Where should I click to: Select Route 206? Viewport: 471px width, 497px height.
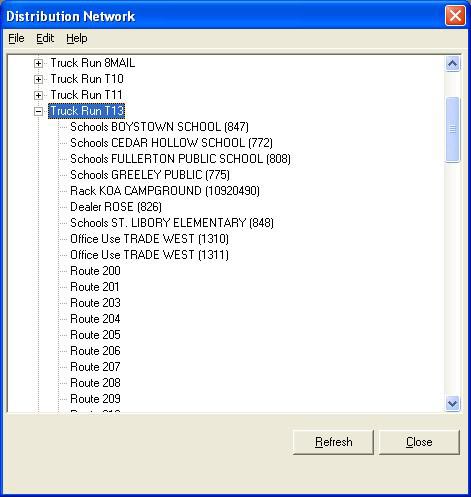coord(95,351)
